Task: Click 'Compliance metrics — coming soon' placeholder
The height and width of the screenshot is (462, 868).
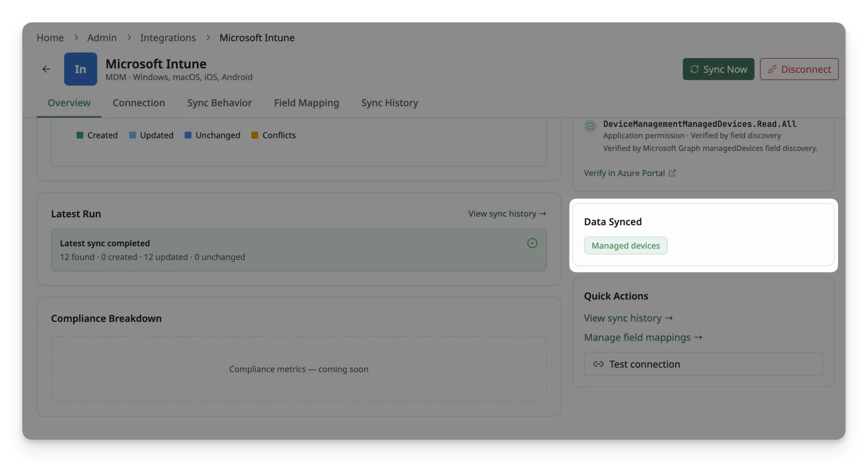Action: pyautogui.click(x=299, y=369)
